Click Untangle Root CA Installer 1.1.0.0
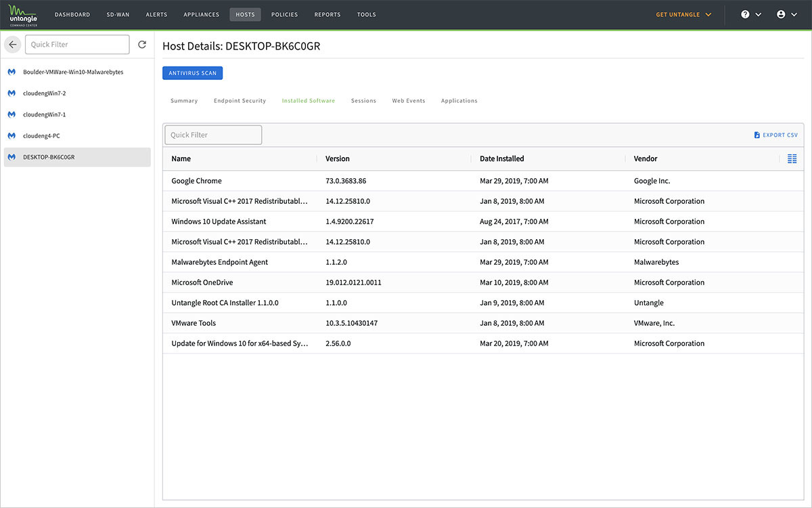Screen dimensions: 812x508 click(x=225, y=303)
